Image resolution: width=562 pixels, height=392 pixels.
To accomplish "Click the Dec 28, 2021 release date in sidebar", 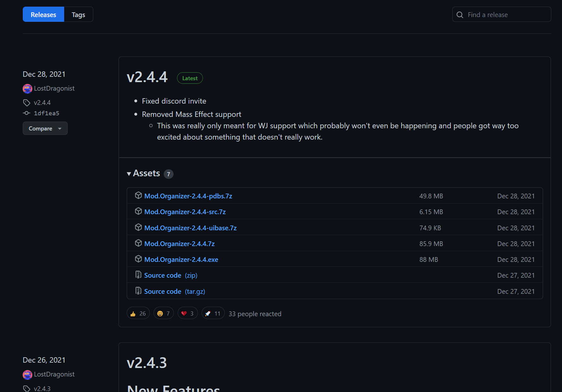I will click(44, 74).
